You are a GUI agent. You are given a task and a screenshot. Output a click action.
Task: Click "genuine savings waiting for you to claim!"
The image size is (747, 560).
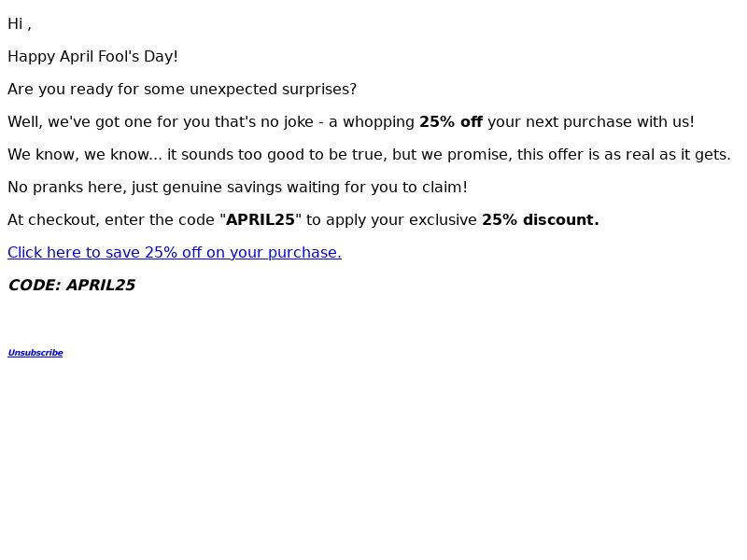pos(315,188)
